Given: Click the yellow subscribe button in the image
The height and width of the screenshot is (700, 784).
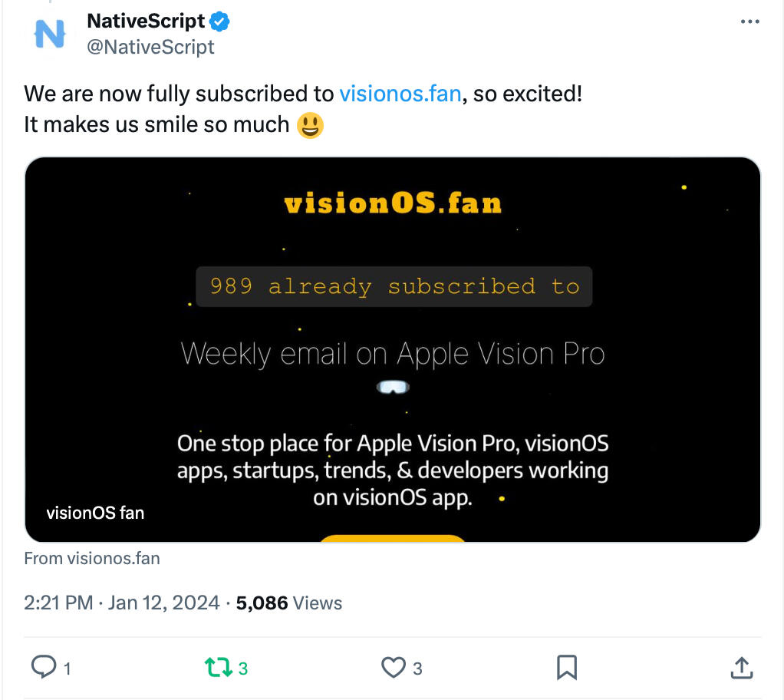Looking at the screenshot, I should coord(393,540).
